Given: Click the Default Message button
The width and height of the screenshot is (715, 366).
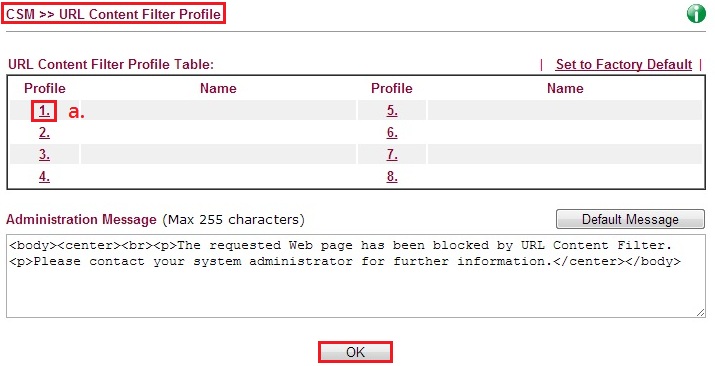Looking at the screenshot, I should (630, 219).
